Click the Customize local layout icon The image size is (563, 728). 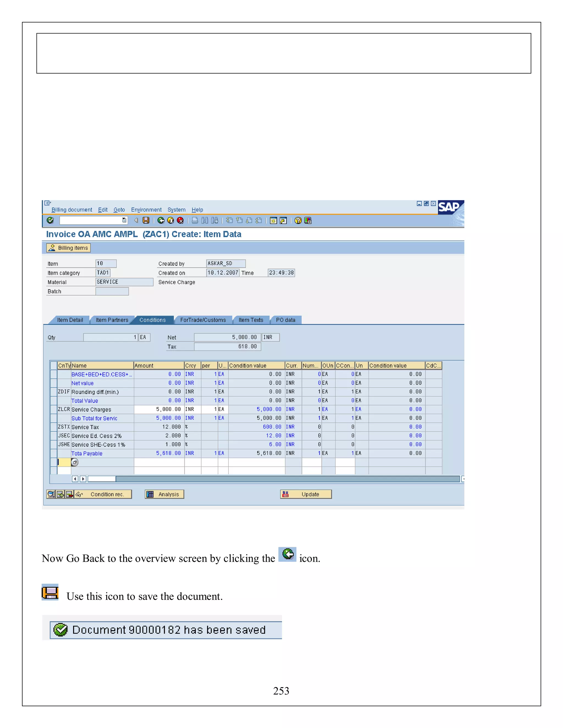308,220
